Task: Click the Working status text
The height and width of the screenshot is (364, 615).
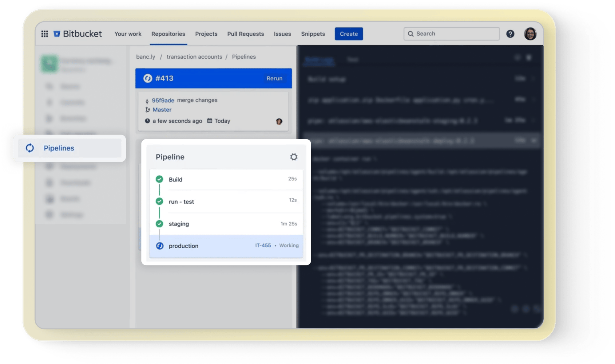Action: pyautogui.click(x=289, y=245)
